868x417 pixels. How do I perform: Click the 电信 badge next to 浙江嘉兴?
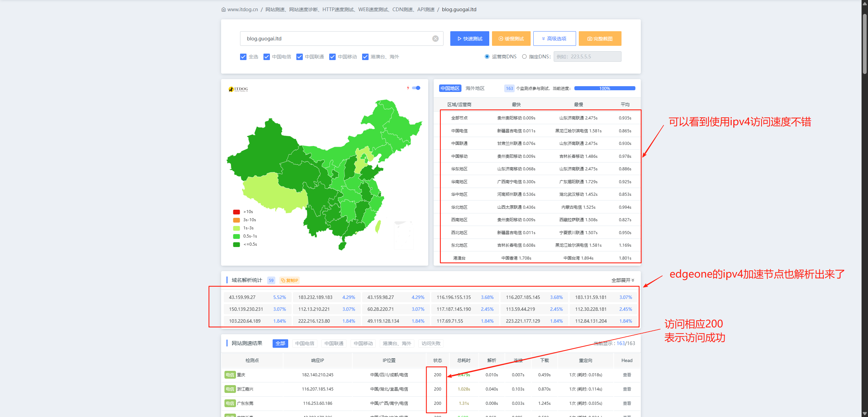230,389
